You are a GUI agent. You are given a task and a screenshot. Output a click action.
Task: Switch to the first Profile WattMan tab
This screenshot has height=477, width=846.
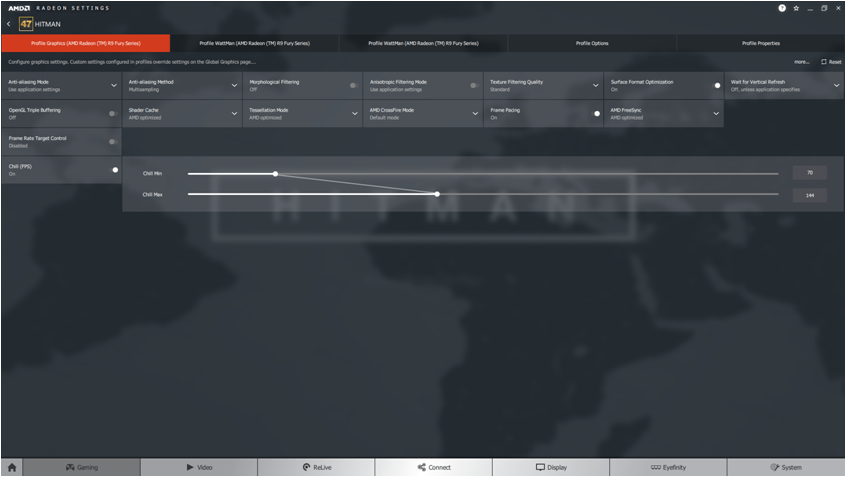coord(255,43)
